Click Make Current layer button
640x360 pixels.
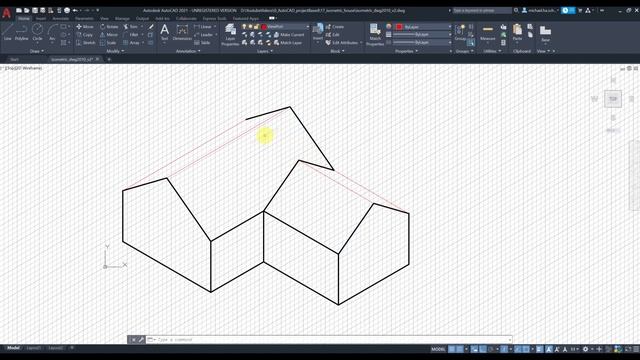[289, 35]
